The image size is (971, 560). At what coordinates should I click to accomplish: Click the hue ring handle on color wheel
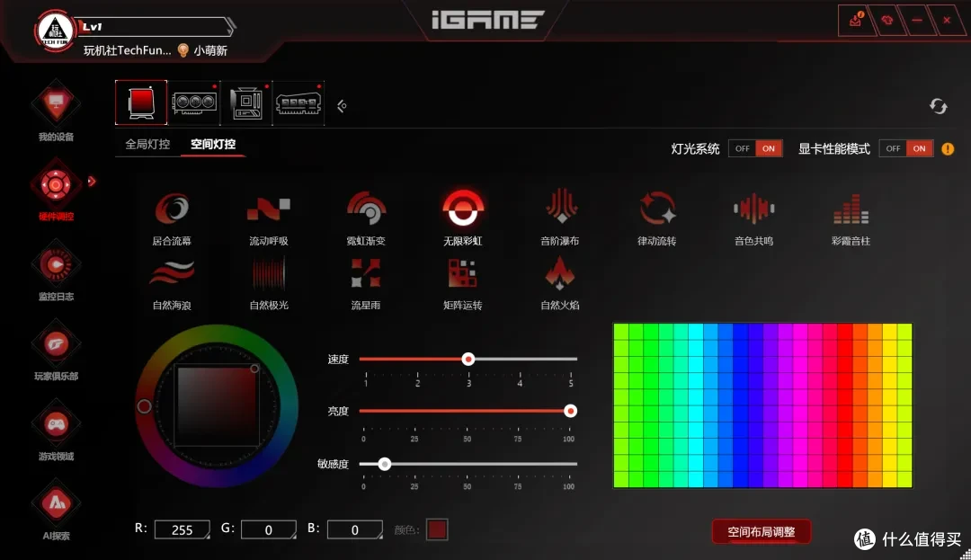point(144,406)
